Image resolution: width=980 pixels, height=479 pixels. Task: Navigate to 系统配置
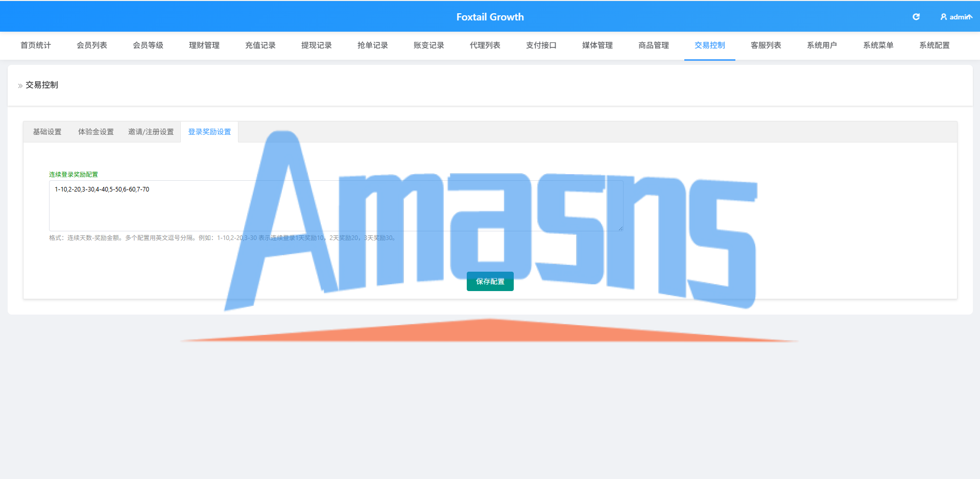point(935,45)
